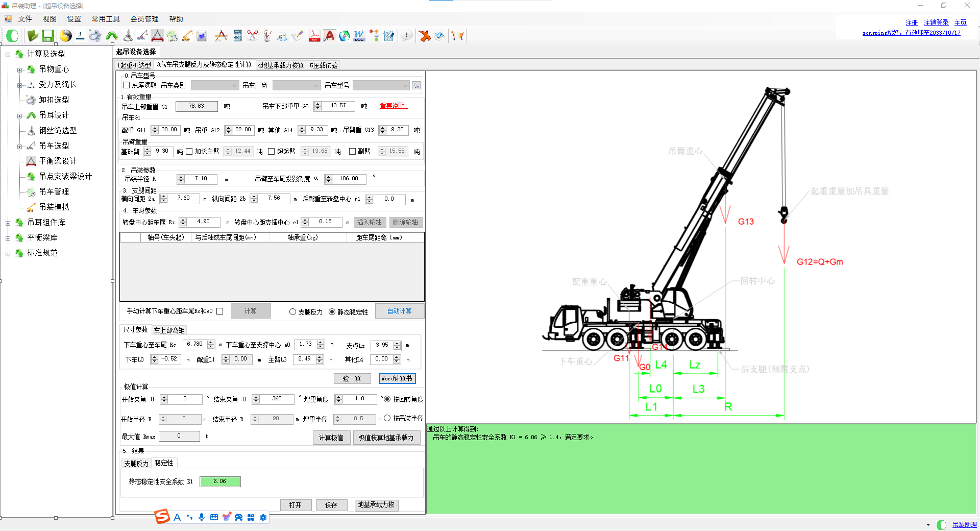The width and height of the screenshot is (980, 531).
Task: Increase 吊装半径 R stepper value
Action: [181, 177]
